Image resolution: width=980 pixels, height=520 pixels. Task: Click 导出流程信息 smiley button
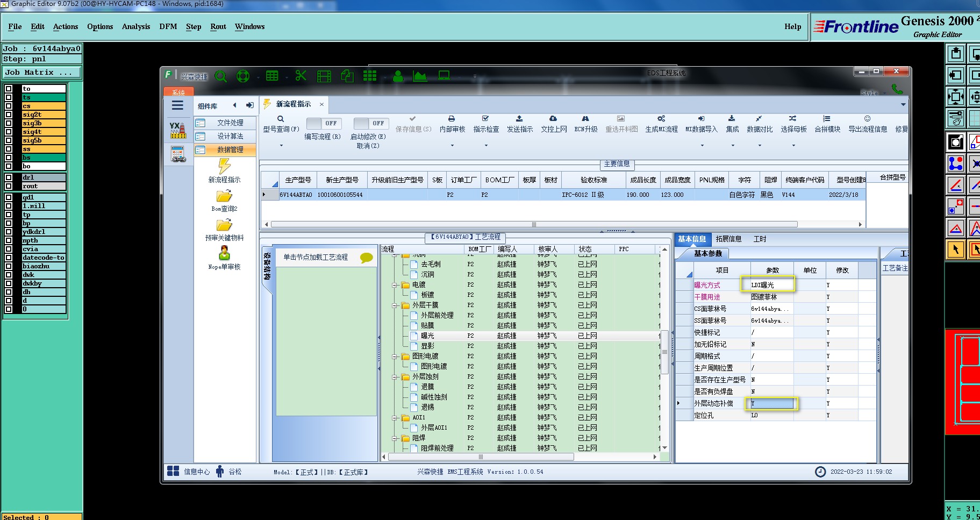pyautogui.click(x=868, y=124)
